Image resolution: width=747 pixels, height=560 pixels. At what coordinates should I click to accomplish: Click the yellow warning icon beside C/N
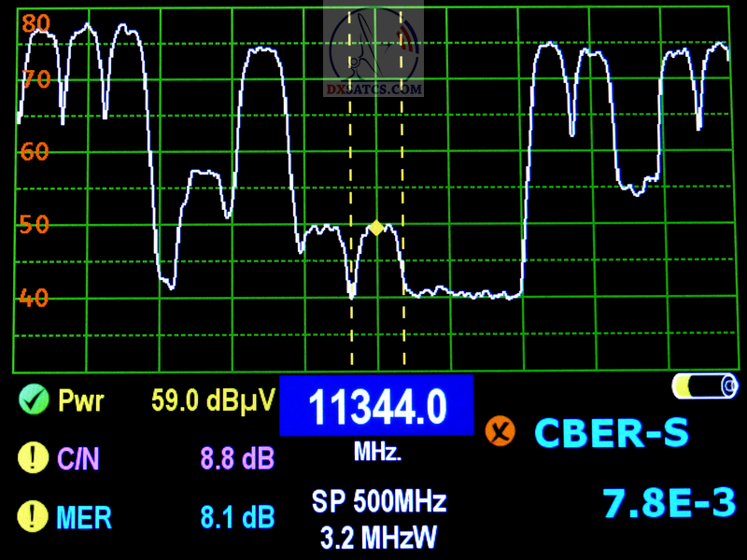pos(35,458)
